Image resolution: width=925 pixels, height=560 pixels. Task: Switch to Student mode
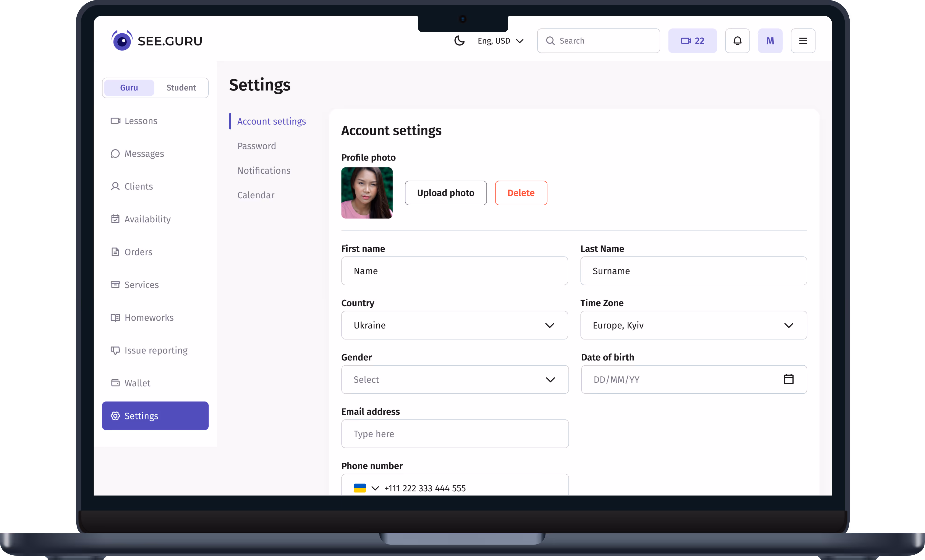[181, 87]
